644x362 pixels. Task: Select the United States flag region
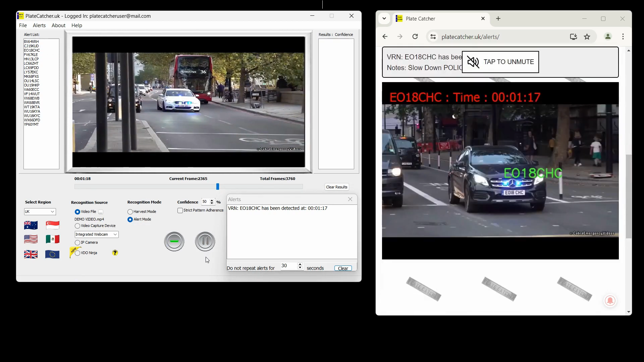31,239
